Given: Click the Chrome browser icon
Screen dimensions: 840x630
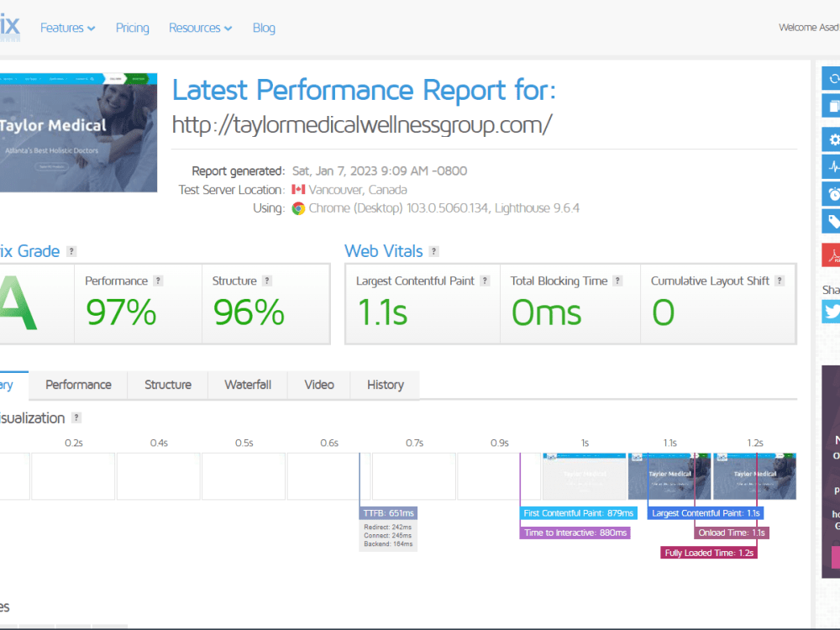Looking at the screenshot, I should point(298,208).
